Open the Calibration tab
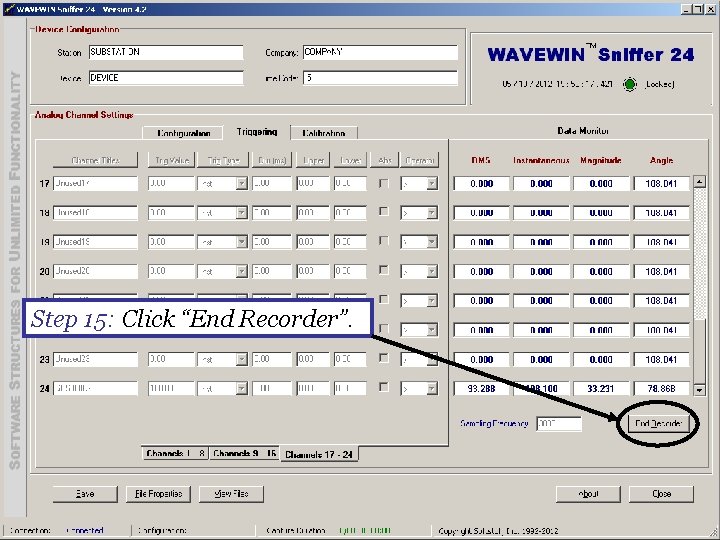 coord(324,133)
